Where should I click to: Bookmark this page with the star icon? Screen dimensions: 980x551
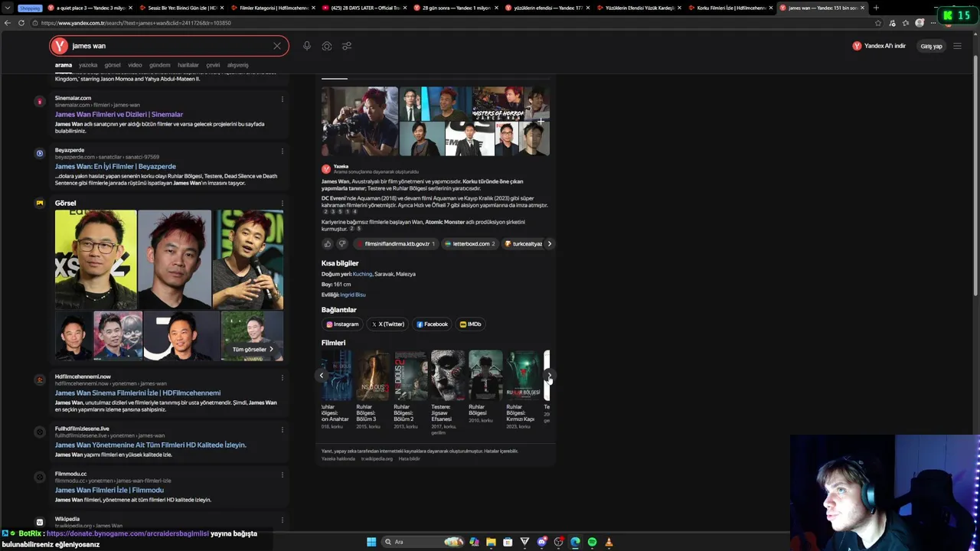pyautogui.click(x=878, y=23)
